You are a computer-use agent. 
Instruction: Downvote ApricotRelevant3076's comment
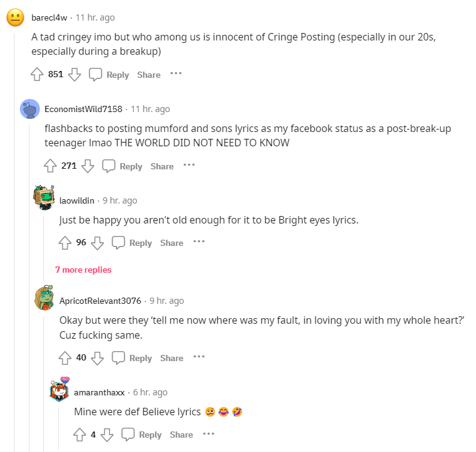[98, 358]
